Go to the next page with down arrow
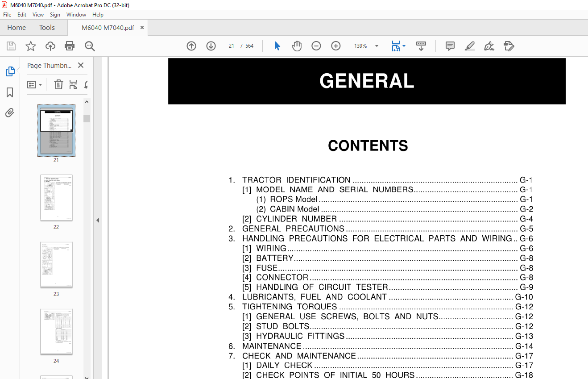The height and width of the screenshot is (379, 588). click(211, 46)
